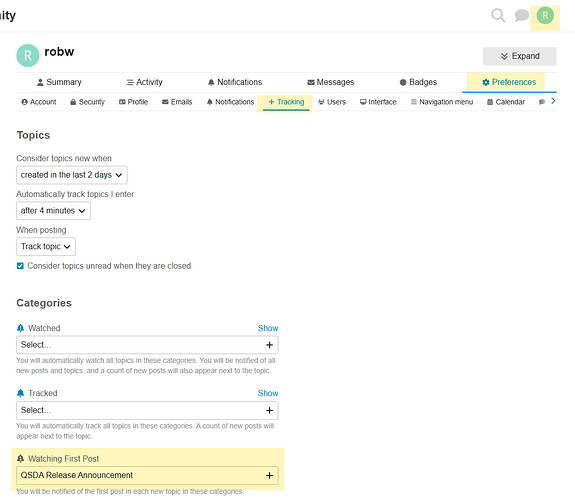The height and width of the screenshot is (500, 575).
Task: Click 'Automatically track topics I enter' label
Action: [x=75, y=194]
